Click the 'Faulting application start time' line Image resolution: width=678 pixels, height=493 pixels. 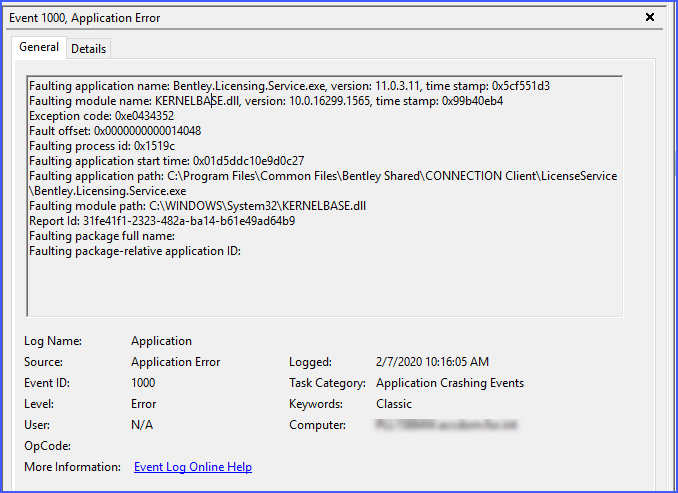click(x=166, y=161)
